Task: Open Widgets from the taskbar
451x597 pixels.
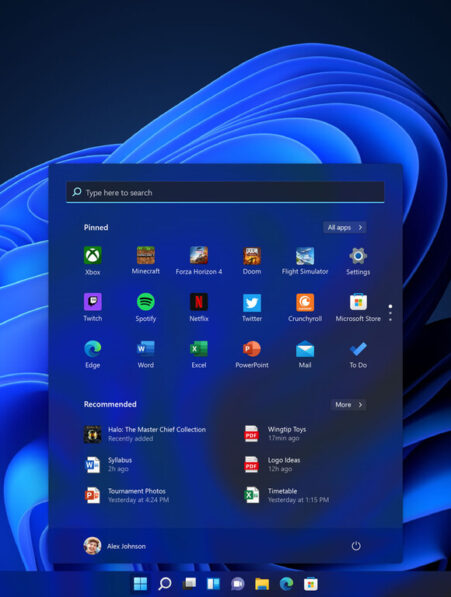Action: point(214,583)
